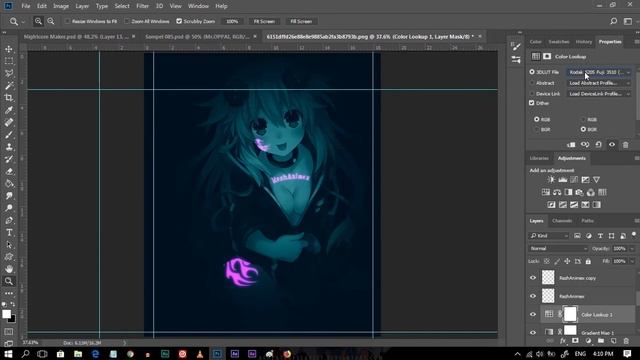This screenshot has width=640, height=360.
Task: Reset adjustment to defaults in Properties
Action: point(598,144)
